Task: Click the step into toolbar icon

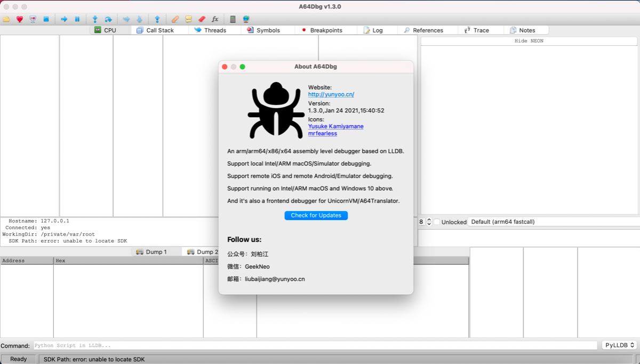Action: pos(95,19)
